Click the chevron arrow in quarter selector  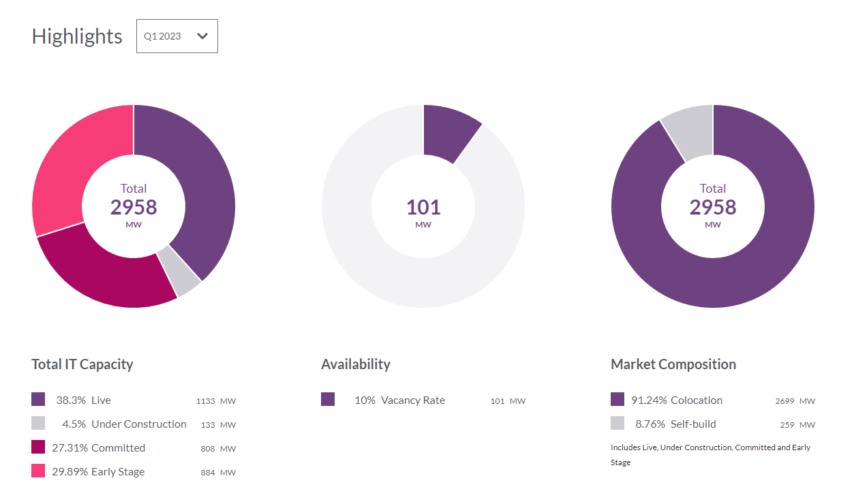[202, 36]
